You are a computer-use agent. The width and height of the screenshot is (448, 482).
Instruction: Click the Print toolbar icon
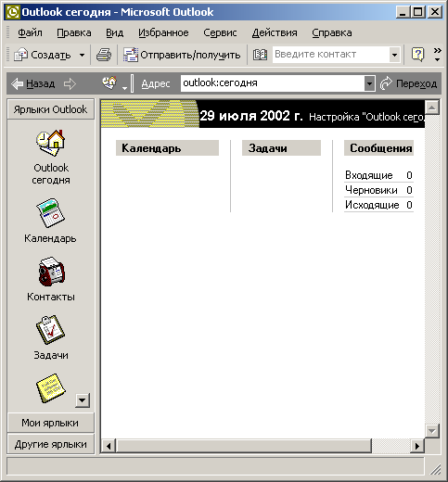pos(104,55)
